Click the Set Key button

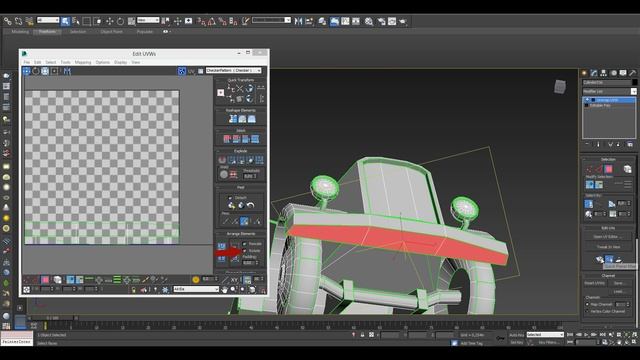click(516, 342)
